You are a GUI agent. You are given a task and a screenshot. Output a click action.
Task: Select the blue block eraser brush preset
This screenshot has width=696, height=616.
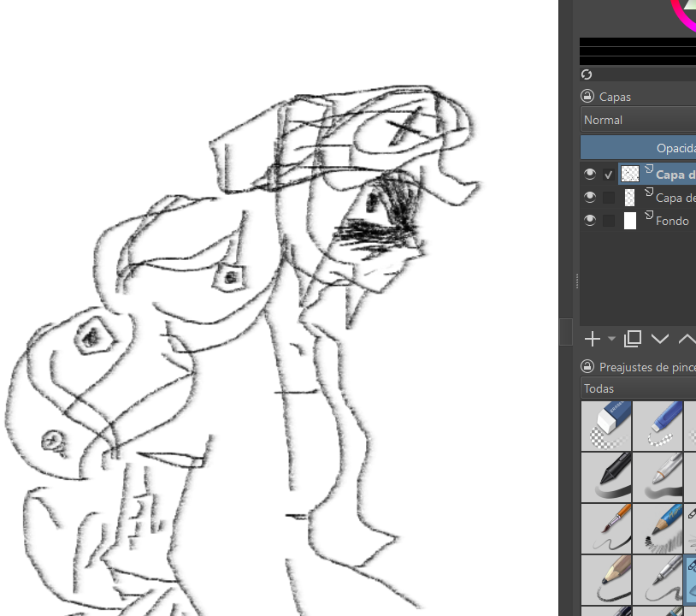(606, 425)
